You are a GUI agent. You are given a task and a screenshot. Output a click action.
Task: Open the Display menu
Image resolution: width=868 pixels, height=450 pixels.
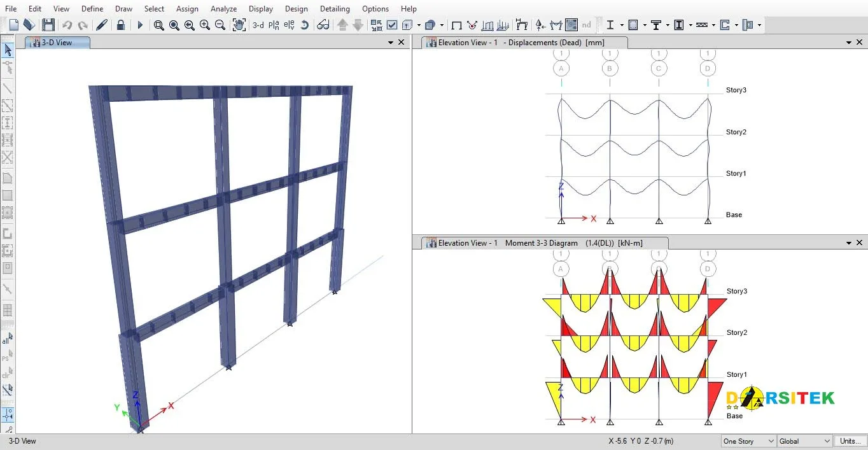click(261, 8)
